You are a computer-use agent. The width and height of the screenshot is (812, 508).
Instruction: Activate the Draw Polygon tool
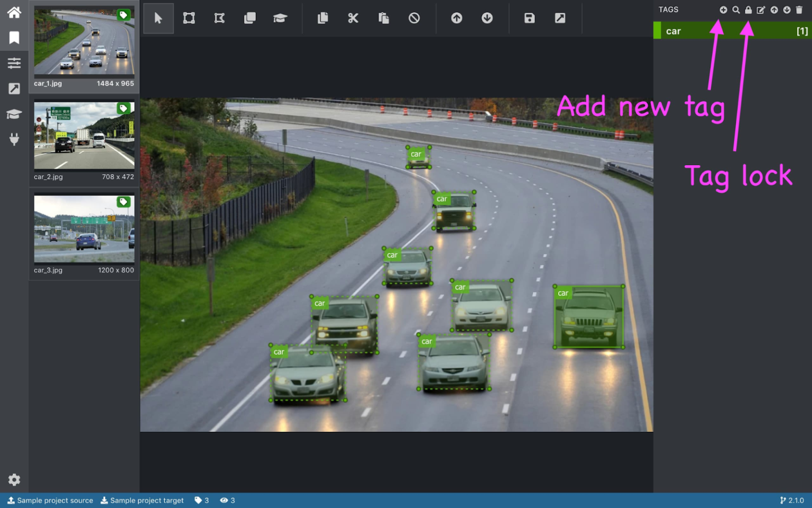[219, 18]
